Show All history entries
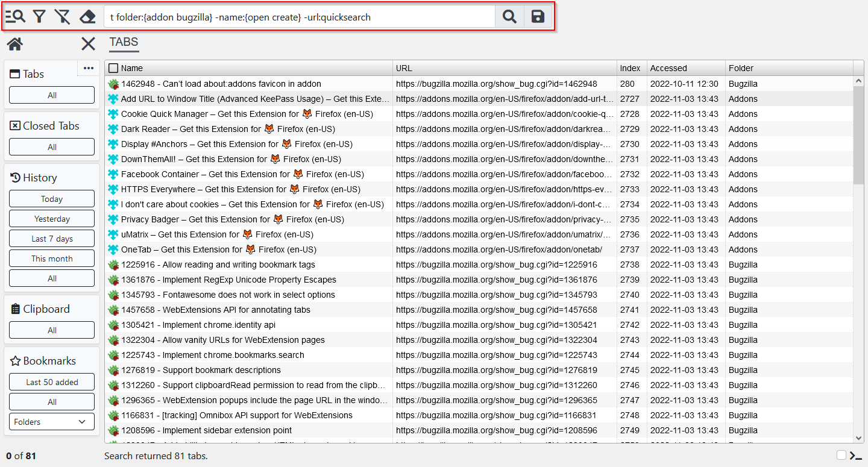 pyautogui.click(x=52, y=278)
